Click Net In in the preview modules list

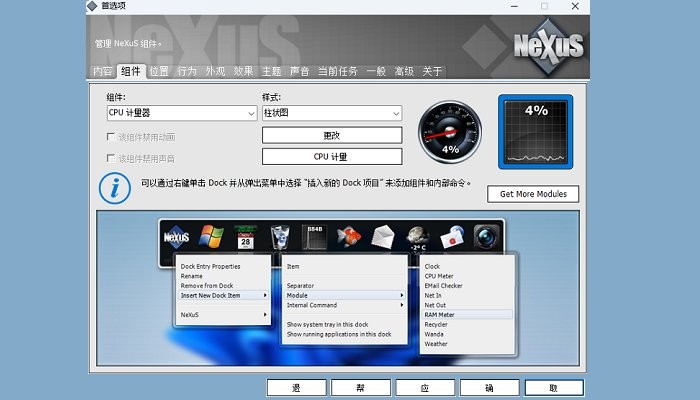tap(433, 296)
